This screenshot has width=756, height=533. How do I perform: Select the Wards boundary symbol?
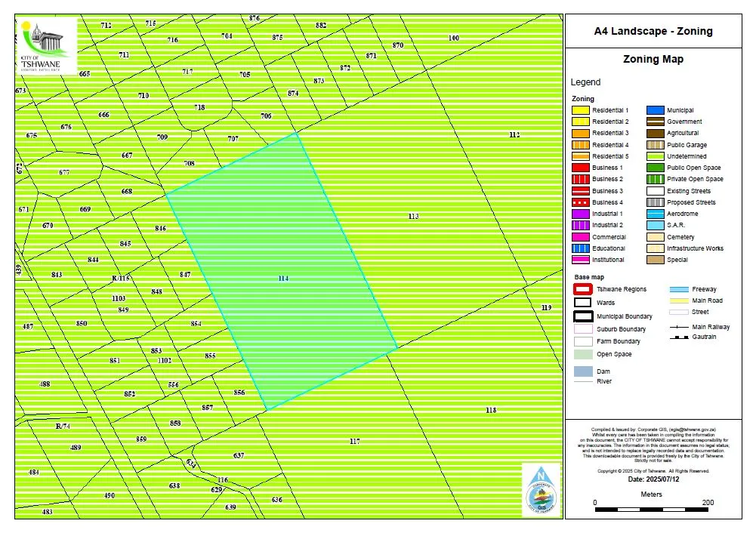point(582,303)
